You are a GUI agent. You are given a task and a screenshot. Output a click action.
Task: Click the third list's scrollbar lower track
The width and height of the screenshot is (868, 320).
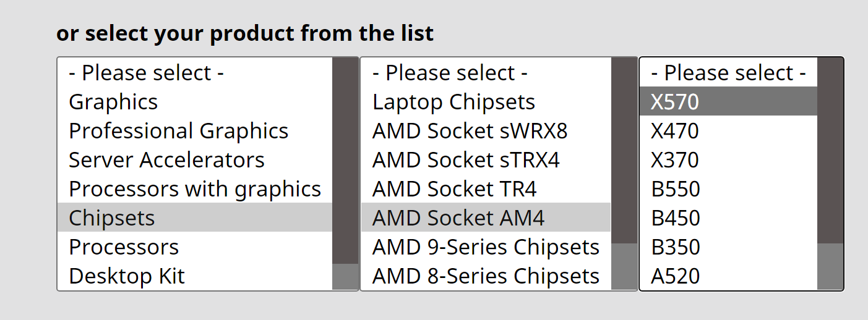(x=830, y=266)
